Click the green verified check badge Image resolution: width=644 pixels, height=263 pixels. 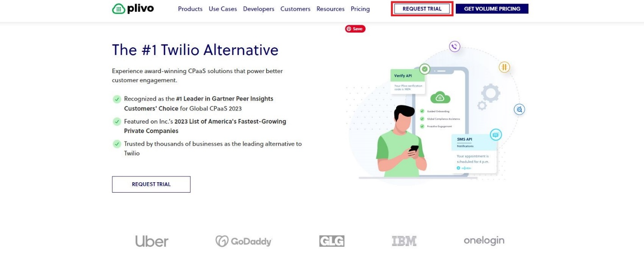[424, 69]
